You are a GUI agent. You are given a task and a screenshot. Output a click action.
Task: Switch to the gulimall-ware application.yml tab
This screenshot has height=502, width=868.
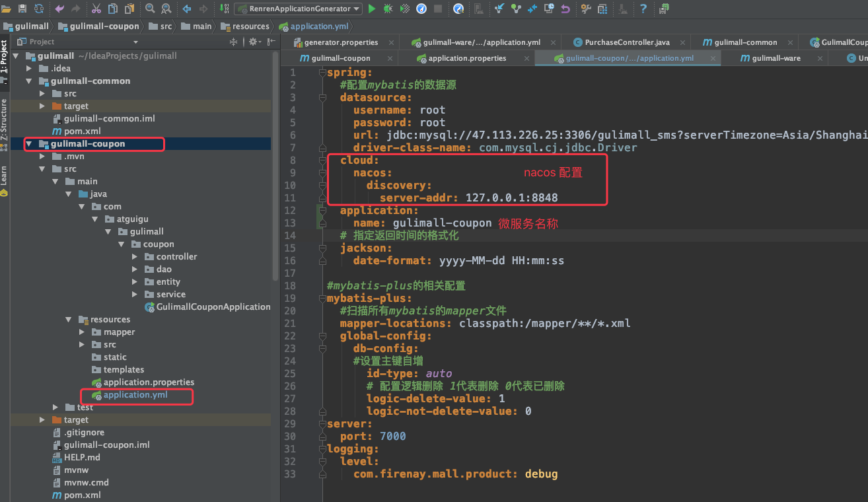(x=482, y=42)
